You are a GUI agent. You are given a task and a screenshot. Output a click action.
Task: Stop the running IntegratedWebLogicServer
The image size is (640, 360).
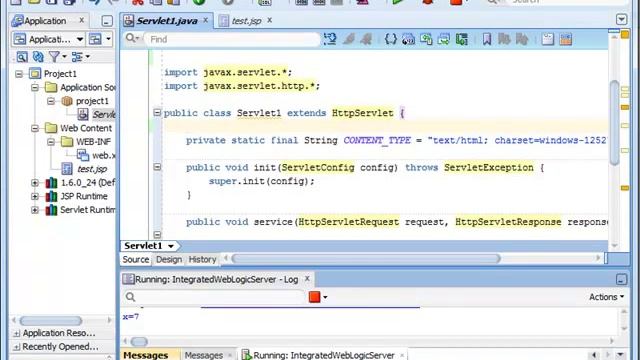(x=314, y=297)
